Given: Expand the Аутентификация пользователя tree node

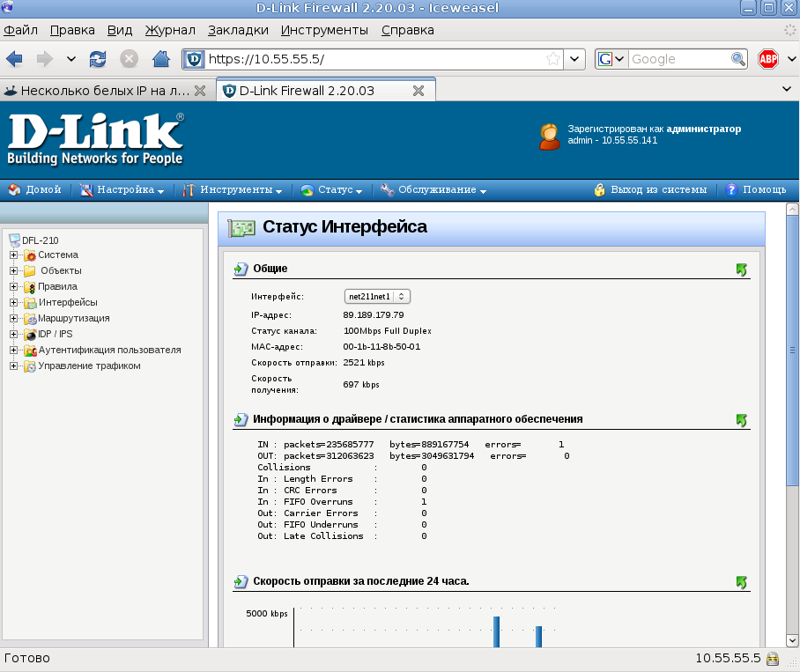Looking at the screenshot, I should tap(14, 351).
